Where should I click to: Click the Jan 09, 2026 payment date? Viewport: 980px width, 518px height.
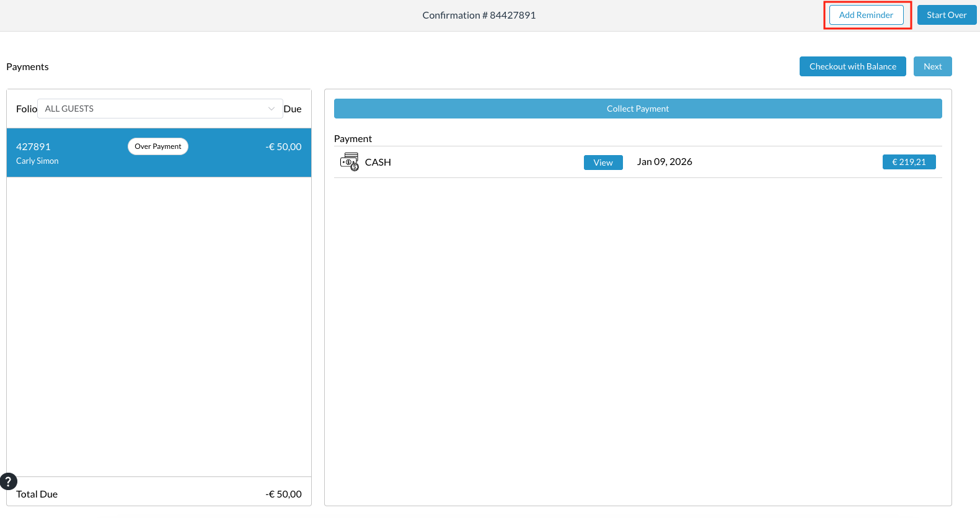[x=664, y=162]
